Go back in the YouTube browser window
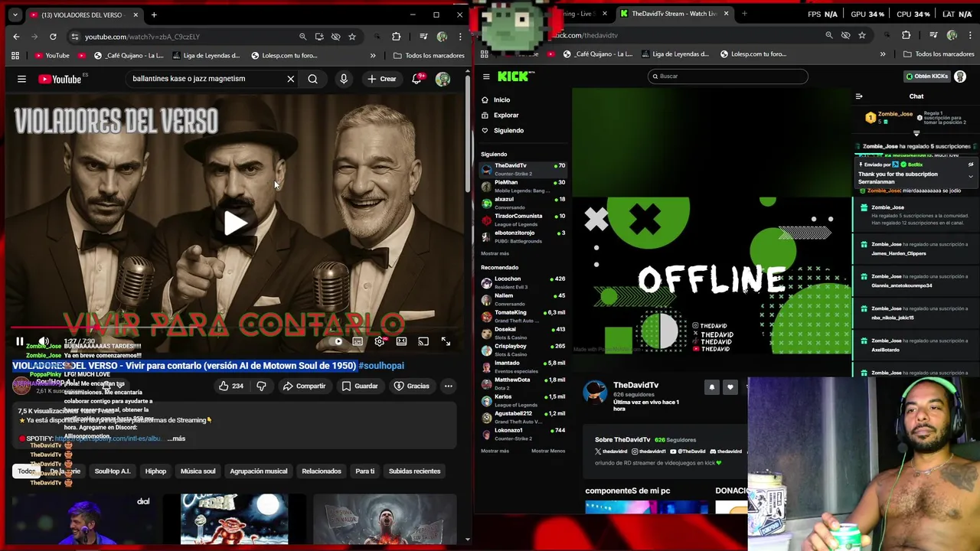 (16, 37)
